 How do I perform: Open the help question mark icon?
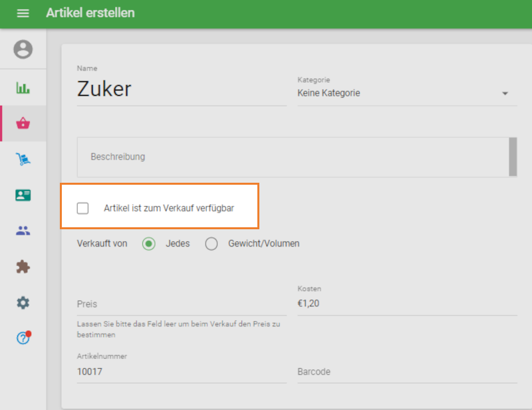point(23,338)
